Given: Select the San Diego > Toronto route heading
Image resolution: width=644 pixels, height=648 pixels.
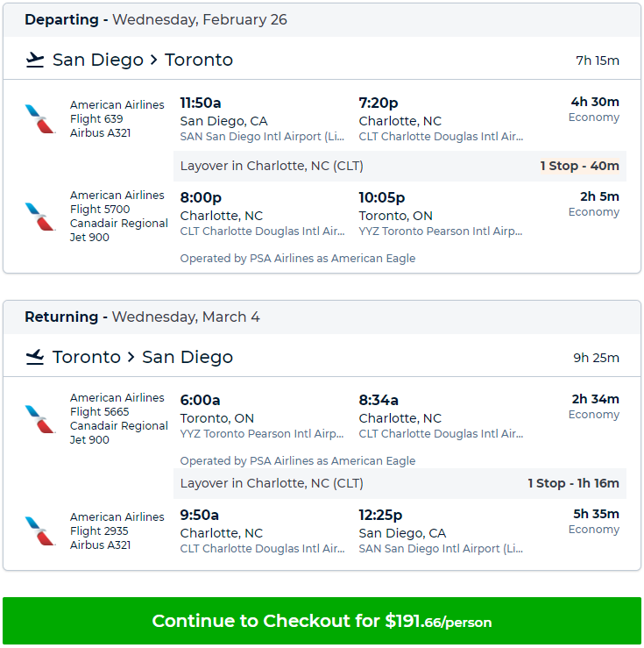Looking at the screenshot, I should [143, 60].
